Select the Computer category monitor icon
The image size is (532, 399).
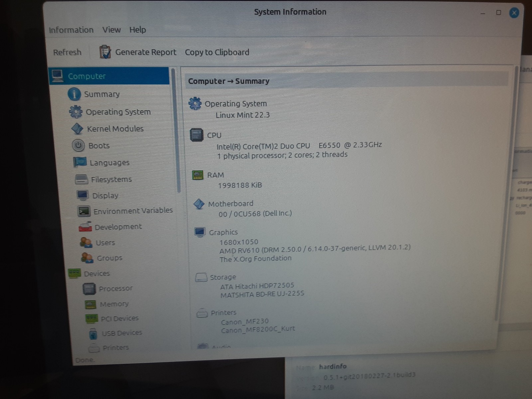click(x=58, y=76)
